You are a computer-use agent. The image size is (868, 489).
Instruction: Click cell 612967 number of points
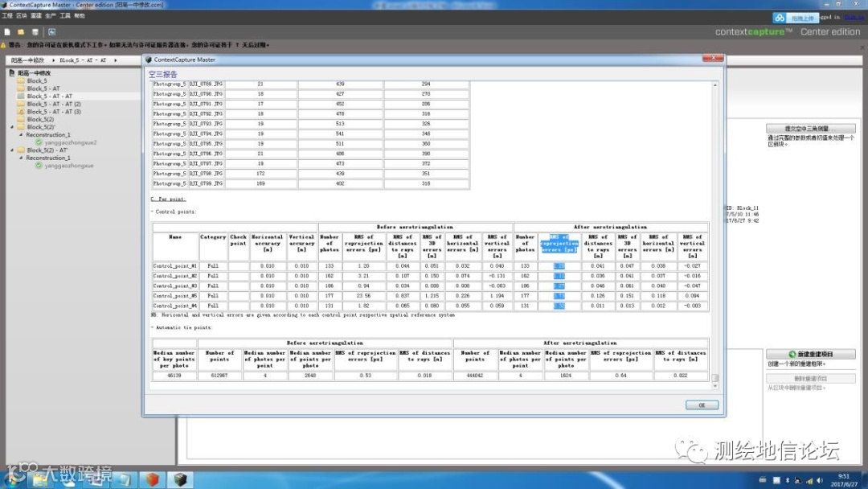(x=219, y=376)
